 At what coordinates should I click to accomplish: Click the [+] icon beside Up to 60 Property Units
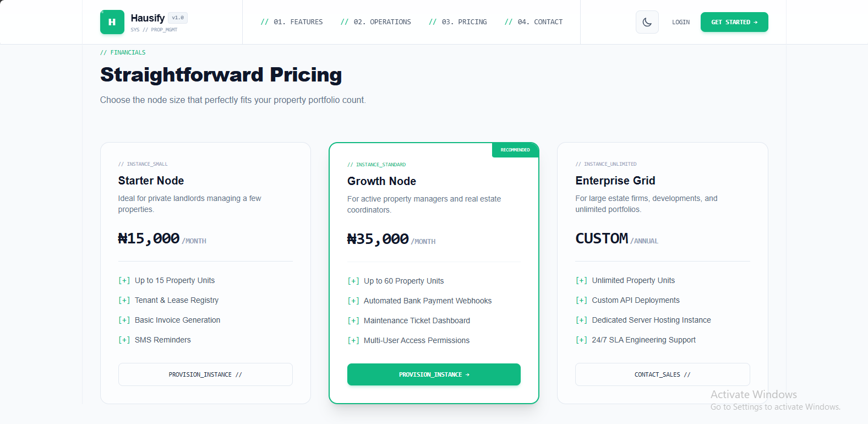tap(353, 281)
